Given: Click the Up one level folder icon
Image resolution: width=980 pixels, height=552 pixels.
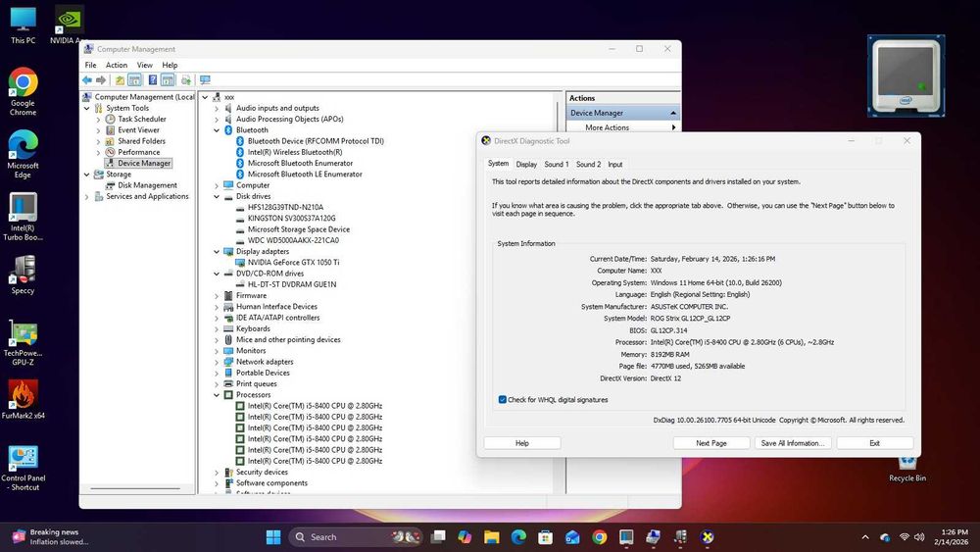Looking at the screenshot, I should coord(120,80).
